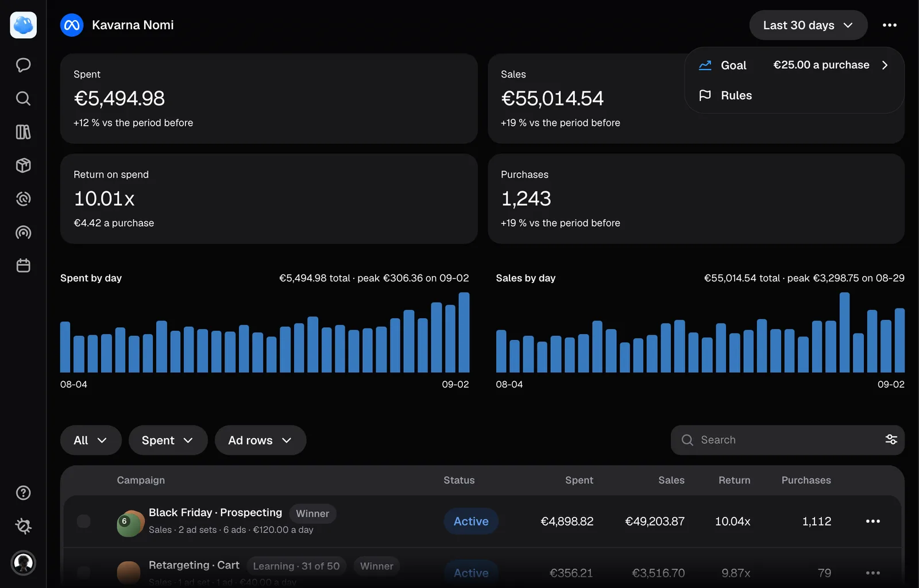Expand the Ad rows dropdown
Viewport: 919px width, 588px height.
click(260, 440)
